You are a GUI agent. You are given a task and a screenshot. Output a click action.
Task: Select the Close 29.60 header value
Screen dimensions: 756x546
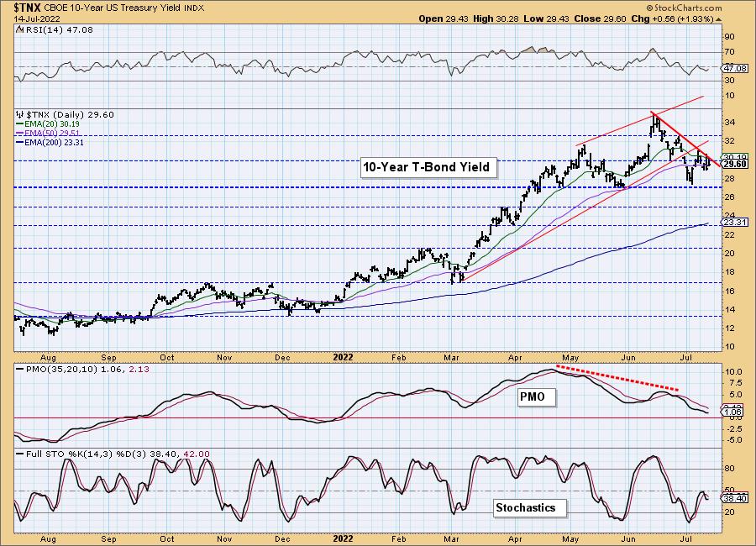(x=600, y=18)
